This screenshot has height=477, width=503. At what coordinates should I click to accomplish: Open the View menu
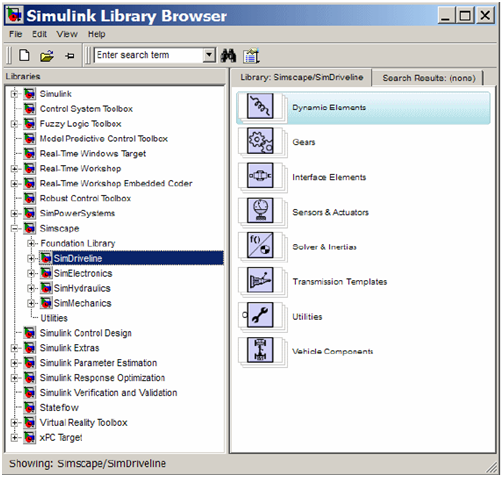point(67,34)
